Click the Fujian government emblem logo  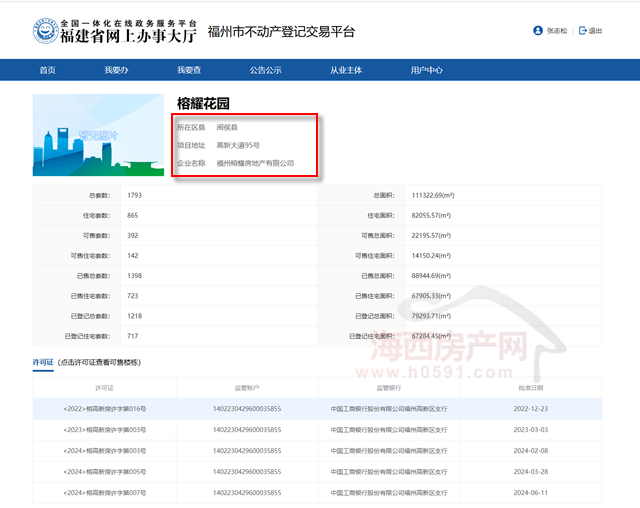click(45, 29)
